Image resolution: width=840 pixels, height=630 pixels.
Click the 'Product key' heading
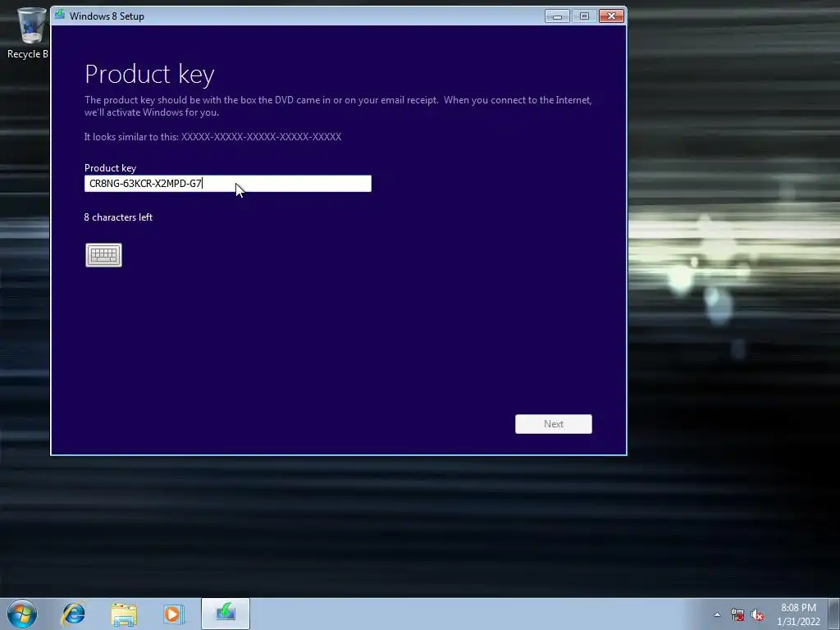coord(149,74)
